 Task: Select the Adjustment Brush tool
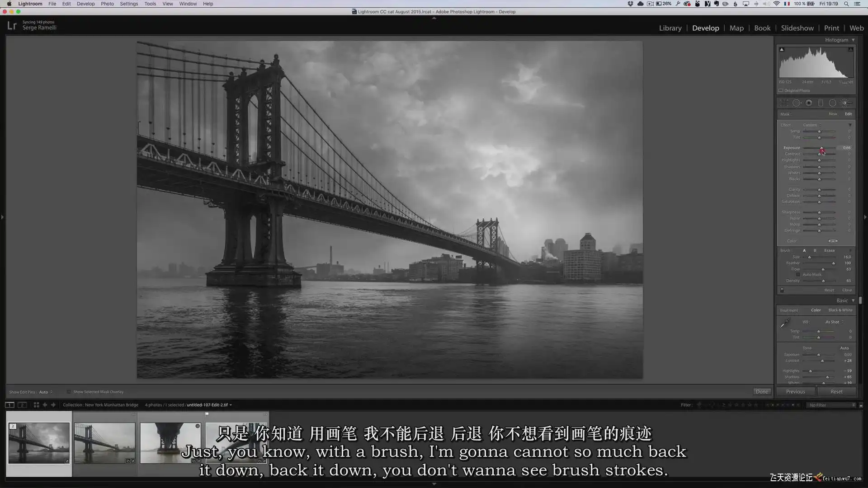coord(845,103)
